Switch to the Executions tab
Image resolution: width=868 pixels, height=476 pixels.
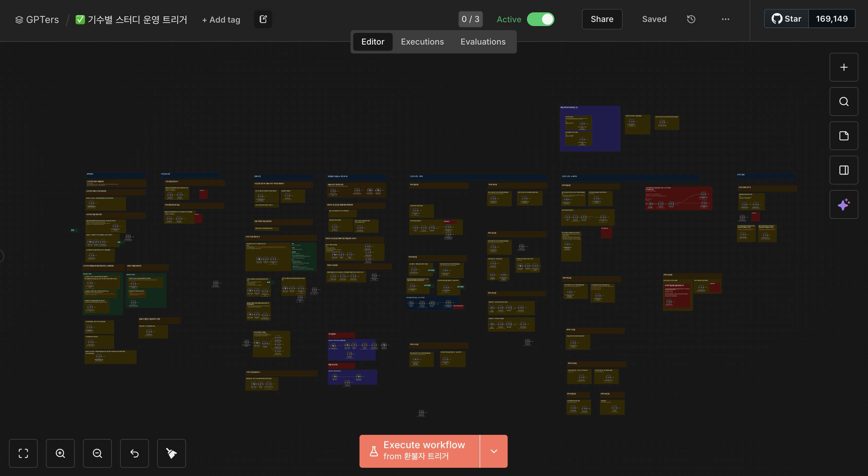pyautogui.click(x=422, y=42)
